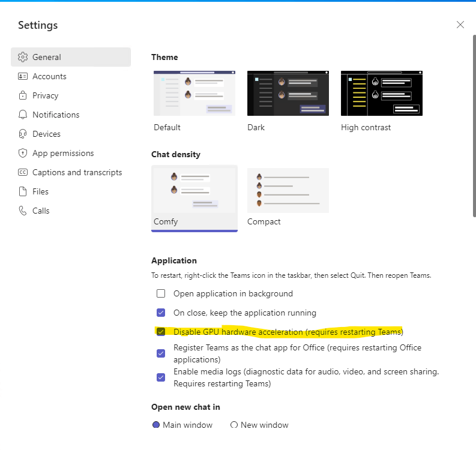Screen dimensions: 476x450
Task: Click the Theme section heading
Action: (x=164, y=57)
